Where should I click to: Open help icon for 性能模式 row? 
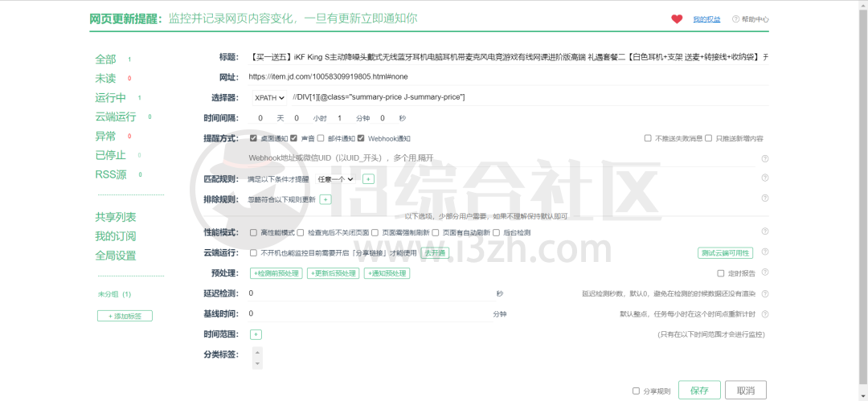pyautogui.click(x=765, y=231)
